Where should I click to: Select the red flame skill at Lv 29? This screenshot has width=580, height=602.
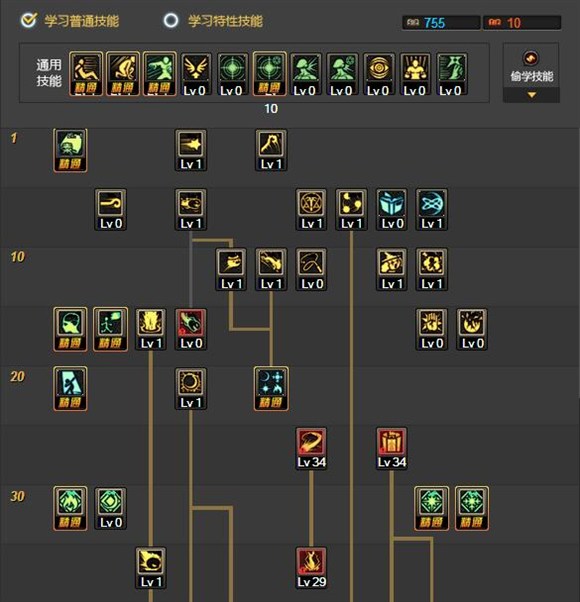311,568
